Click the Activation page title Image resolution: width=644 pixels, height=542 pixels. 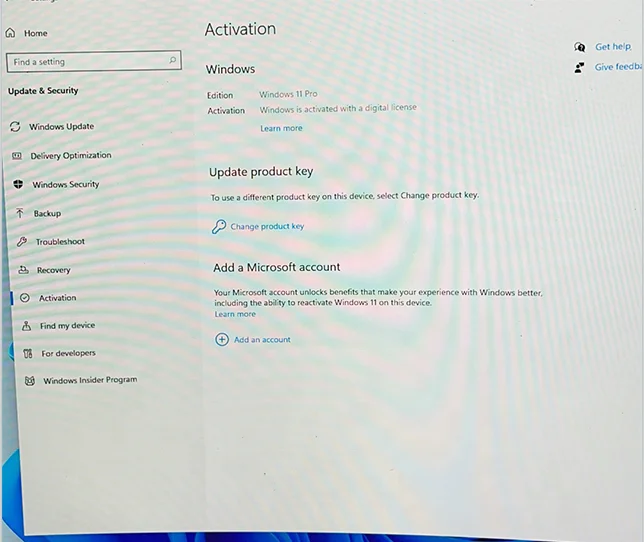tap(240, 29)
